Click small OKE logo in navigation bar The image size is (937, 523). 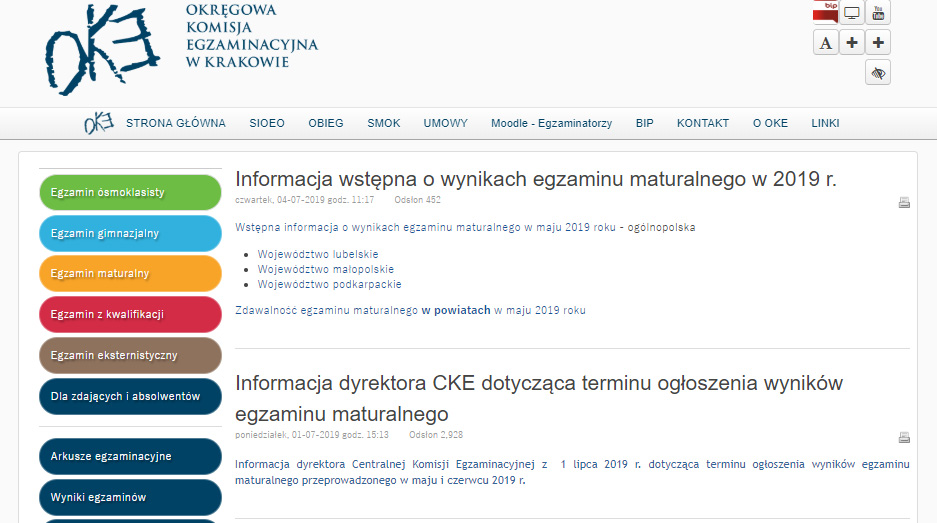[98, 124]
